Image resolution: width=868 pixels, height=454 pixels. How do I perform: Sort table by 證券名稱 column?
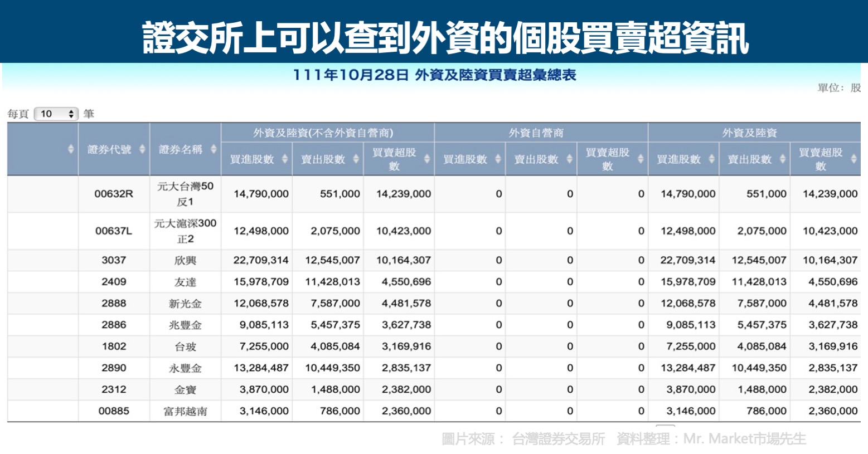point(214,149)
